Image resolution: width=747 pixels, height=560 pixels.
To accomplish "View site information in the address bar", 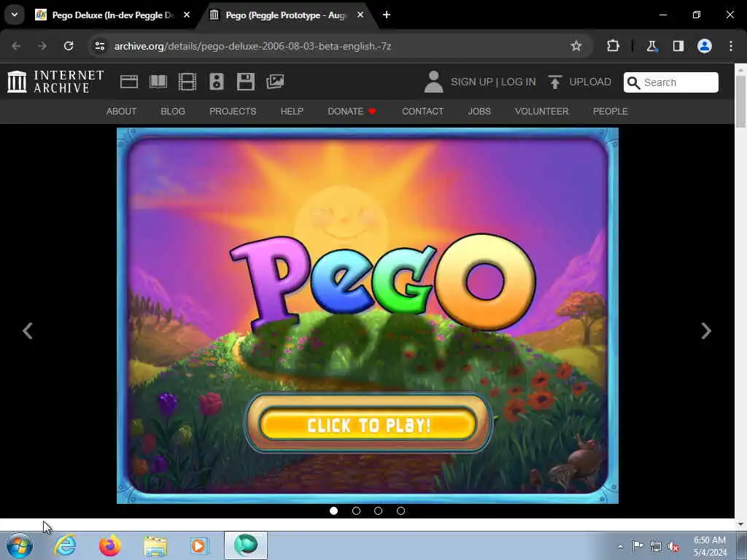I will pyautogui.click(x=99, y=46).
